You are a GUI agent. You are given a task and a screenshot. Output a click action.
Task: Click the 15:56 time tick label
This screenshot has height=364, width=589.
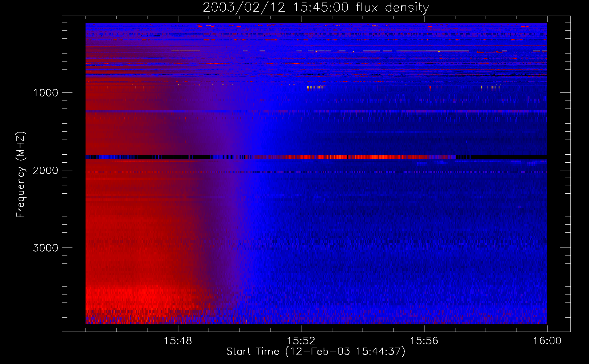pos(424,341)
